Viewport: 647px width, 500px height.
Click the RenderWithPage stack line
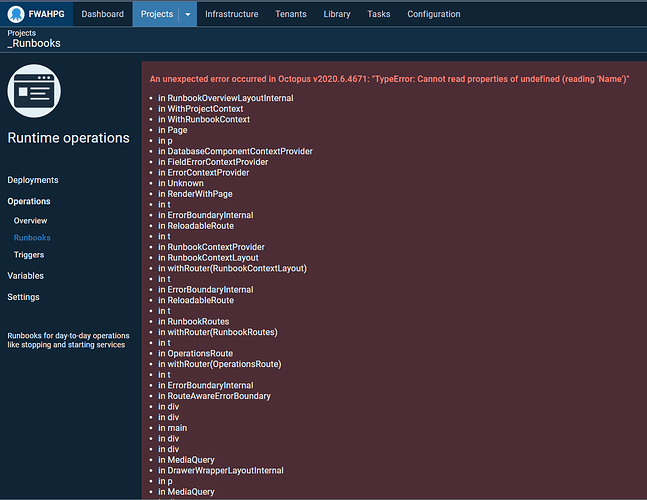[x=195, y=194]
